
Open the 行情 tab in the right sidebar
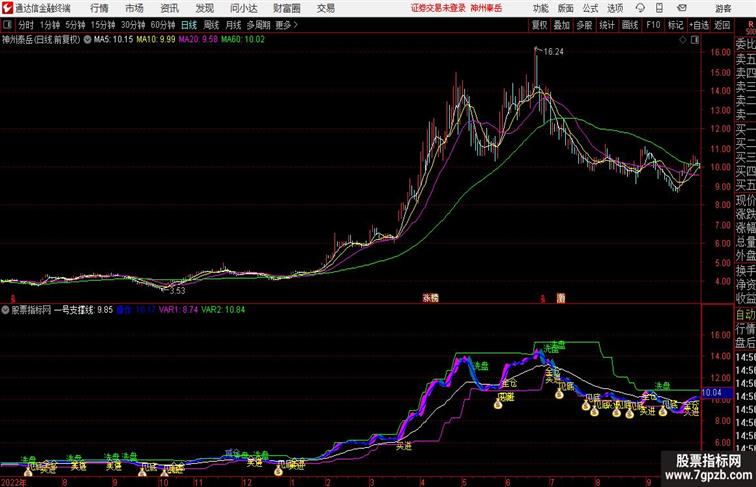click(x=745, y=329)
